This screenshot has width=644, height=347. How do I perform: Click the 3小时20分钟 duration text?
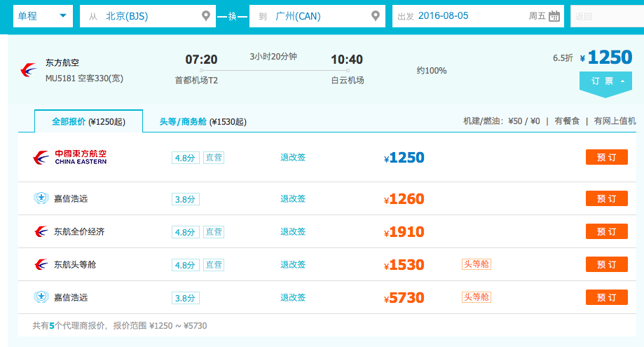[x=273, y=57]
